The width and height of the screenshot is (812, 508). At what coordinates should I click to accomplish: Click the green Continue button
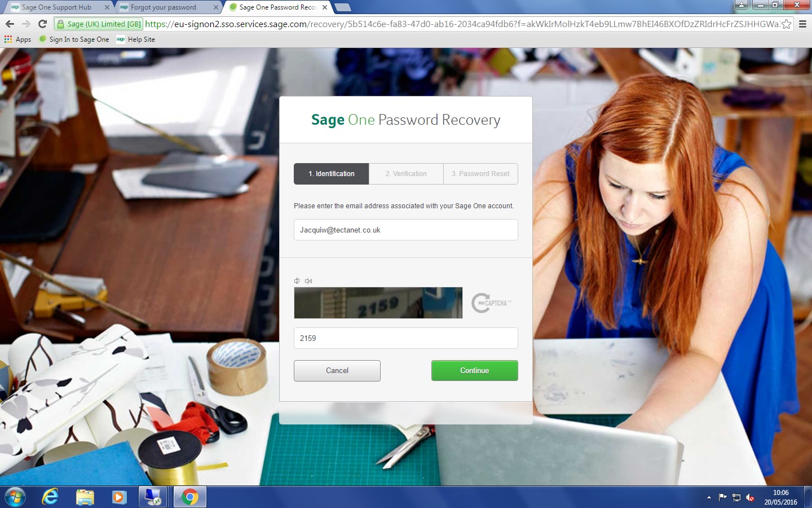coord(475,371)
